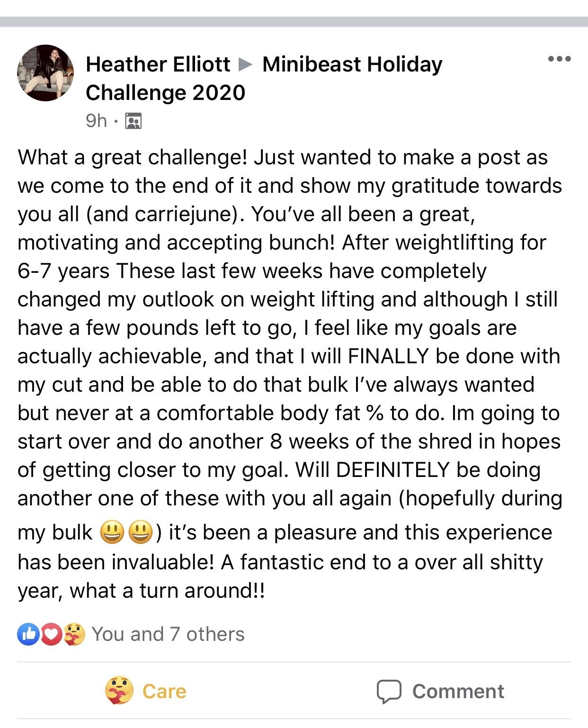Open the three-dot post options menu

tap(559, 59)
